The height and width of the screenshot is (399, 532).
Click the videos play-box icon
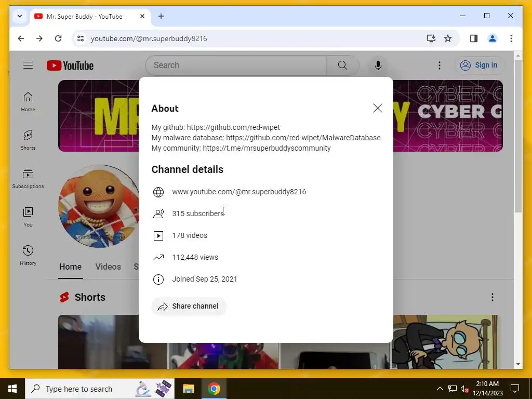(x=158, y=235)
